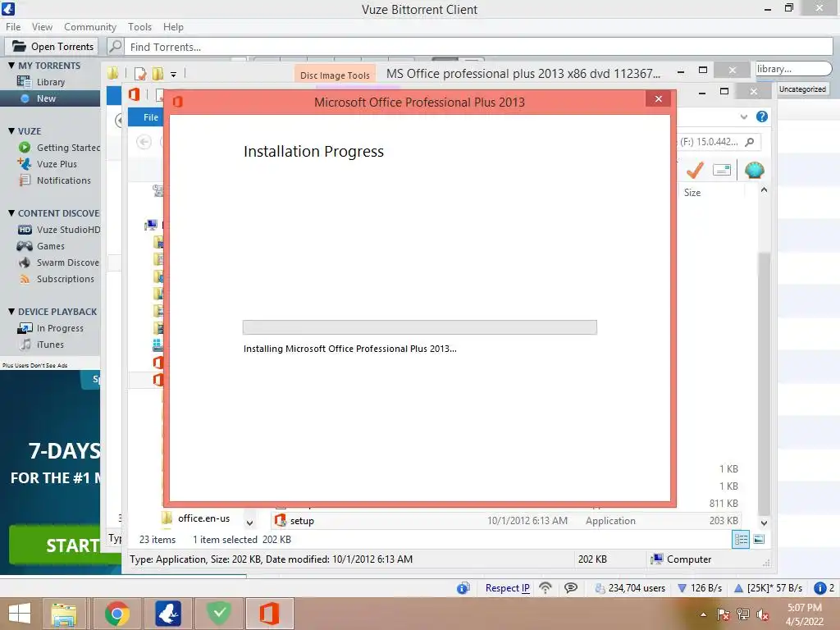Click the Vuze frog taskbar icon

(x=168, y=614)
